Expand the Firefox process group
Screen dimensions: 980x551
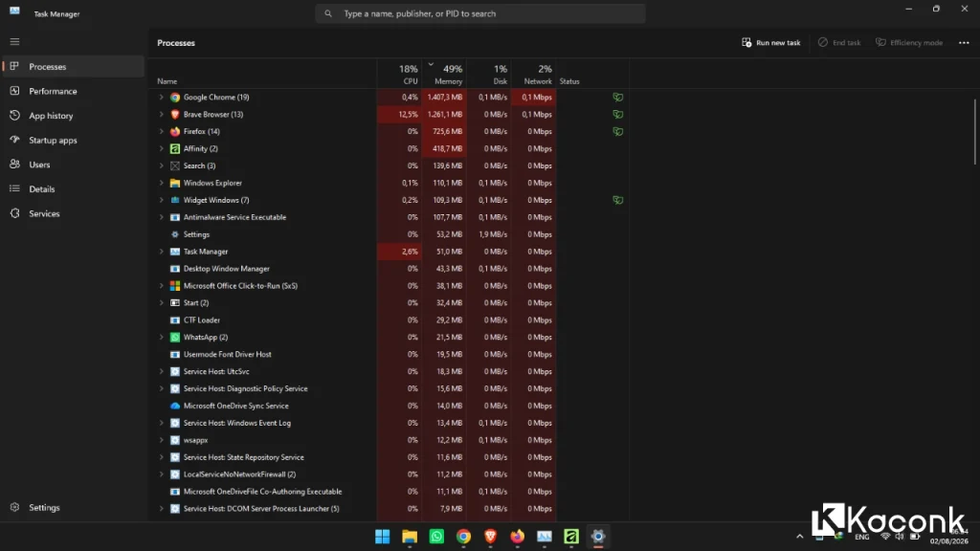coord(161,132)
